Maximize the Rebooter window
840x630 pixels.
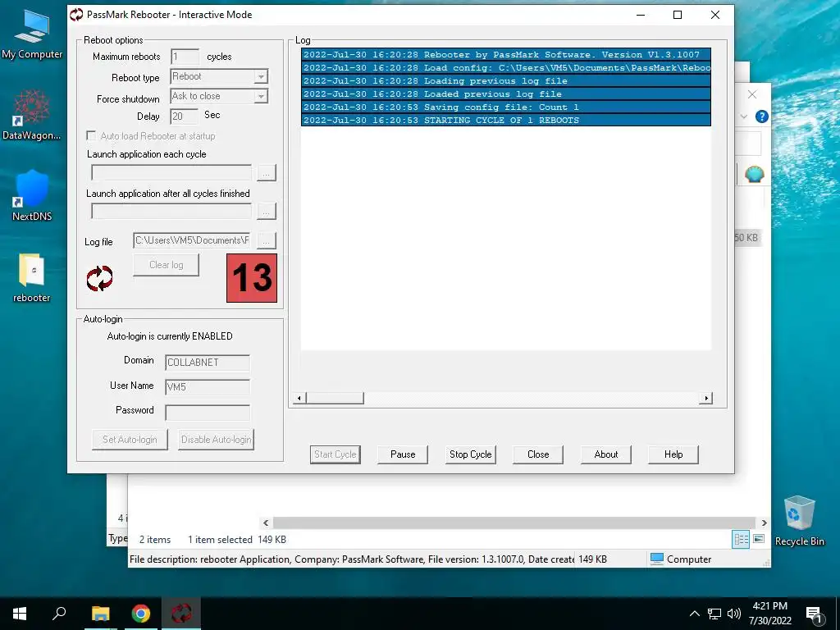tap(677, 15)
